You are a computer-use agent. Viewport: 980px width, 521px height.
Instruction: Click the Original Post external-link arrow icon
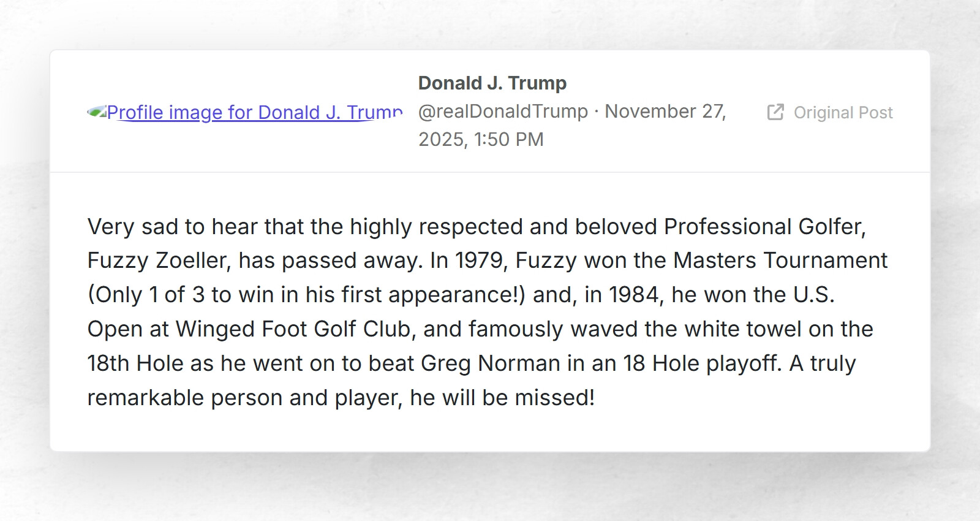[775, 112]
